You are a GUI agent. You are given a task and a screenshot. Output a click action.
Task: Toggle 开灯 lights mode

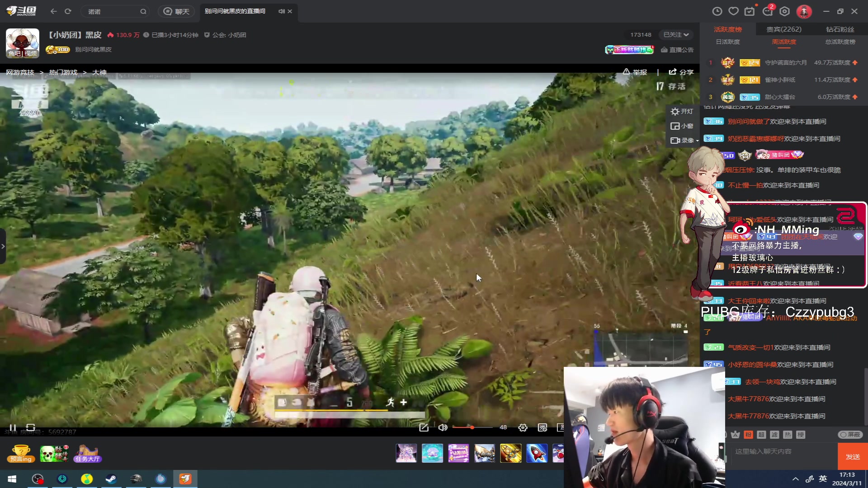[682, 112]
